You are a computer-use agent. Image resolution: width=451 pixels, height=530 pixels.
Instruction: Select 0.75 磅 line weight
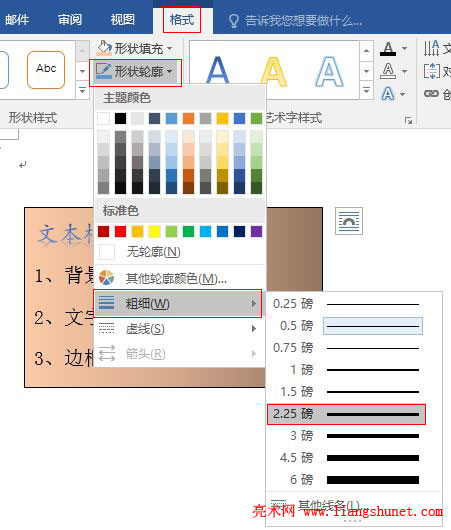pos(346,348)
